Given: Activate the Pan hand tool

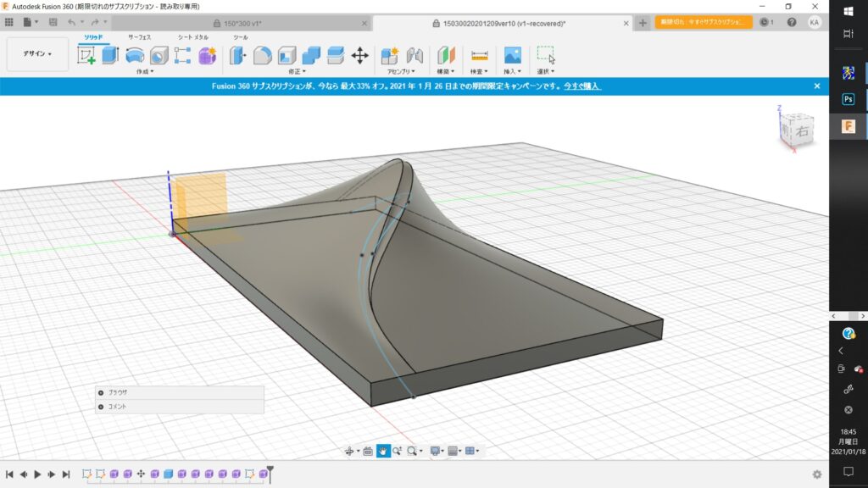Looking at the screenshot, I should pos(382,451).
